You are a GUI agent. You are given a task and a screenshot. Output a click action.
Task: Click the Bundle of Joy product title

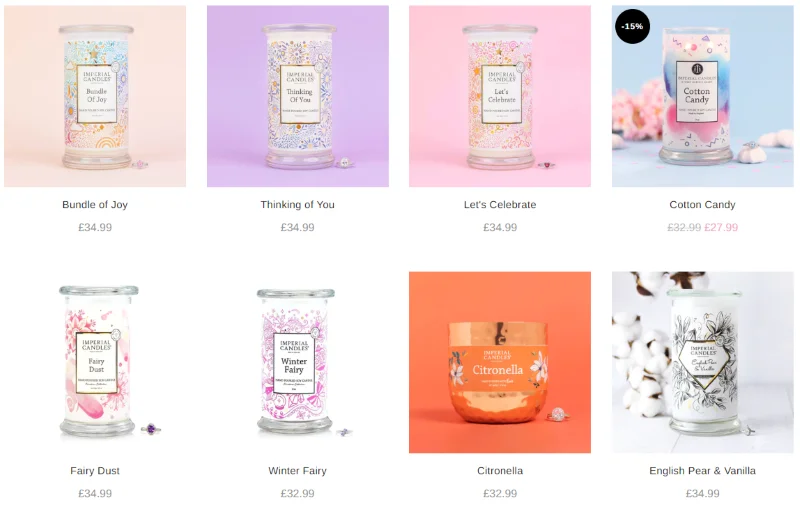pos(95,205)
